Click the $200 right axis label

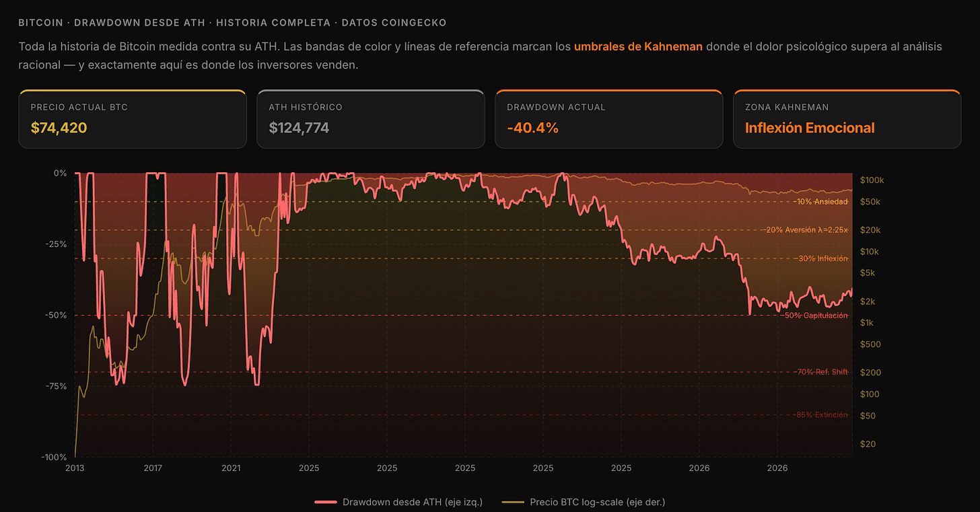[870, 373]
